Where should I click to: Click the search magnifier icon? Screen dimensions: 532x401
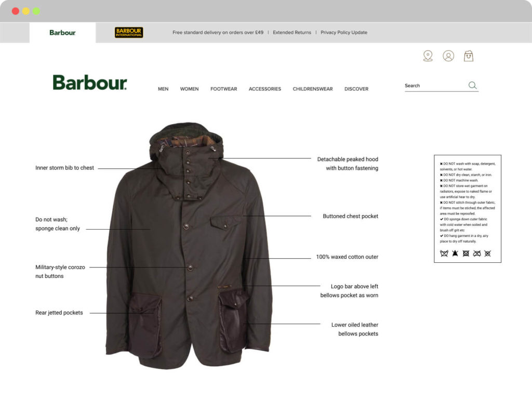coord(472,85)
